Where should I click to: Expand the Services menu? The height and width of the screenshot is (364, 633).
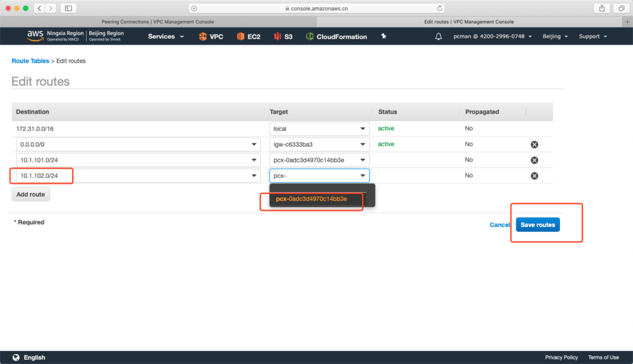coord(166,36)
